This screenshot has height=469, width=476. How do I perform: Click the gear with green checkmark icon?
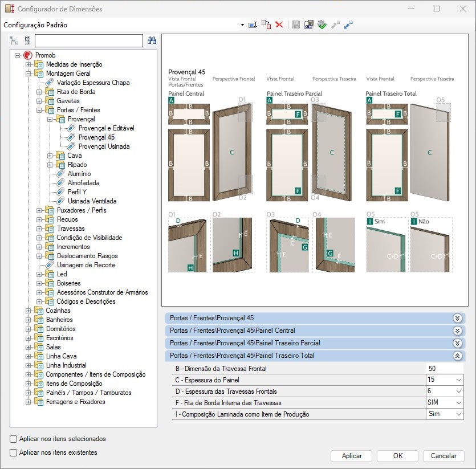pos(322,25)
